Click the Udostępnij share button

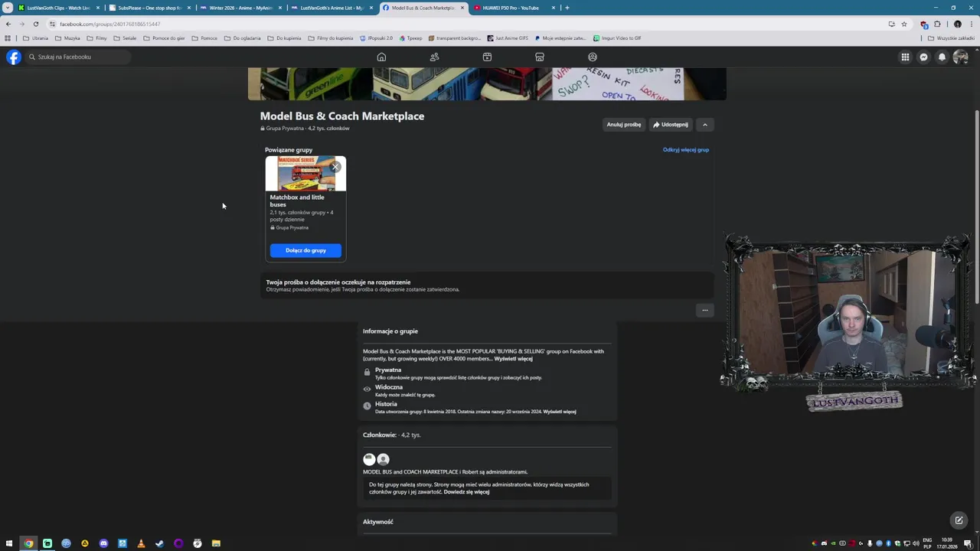[x=671, y=125]
